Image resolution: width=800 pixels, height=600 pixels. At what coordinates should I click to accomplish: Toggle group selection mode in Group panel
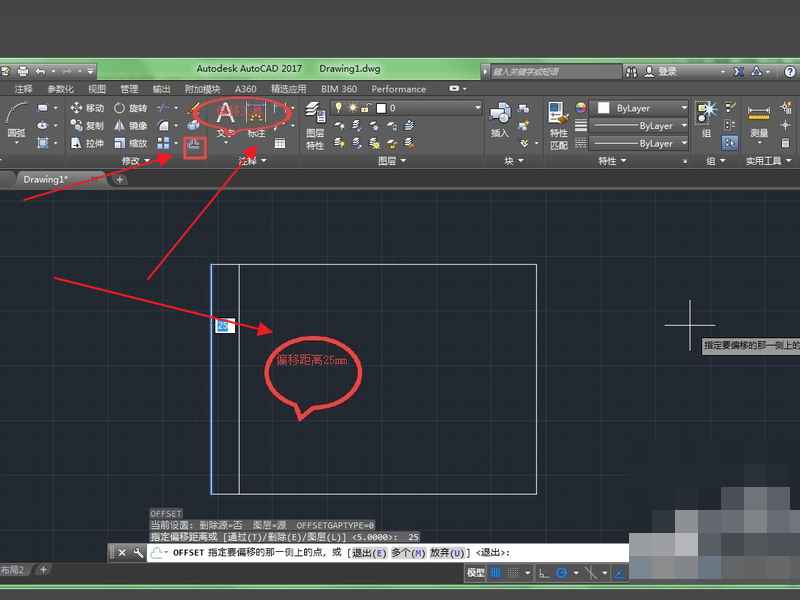point(730,143)
